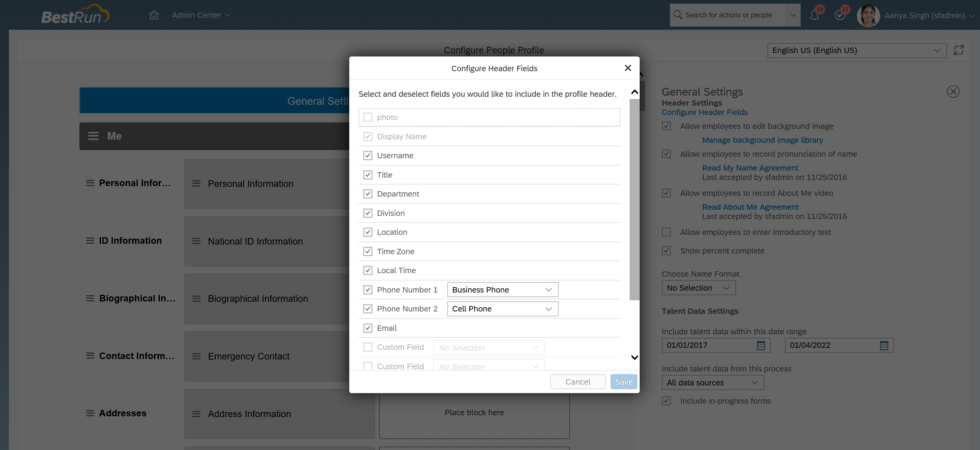980x450 pixels.
Task: Toggle Phone Number 1 checkbox
Action: 368,290
